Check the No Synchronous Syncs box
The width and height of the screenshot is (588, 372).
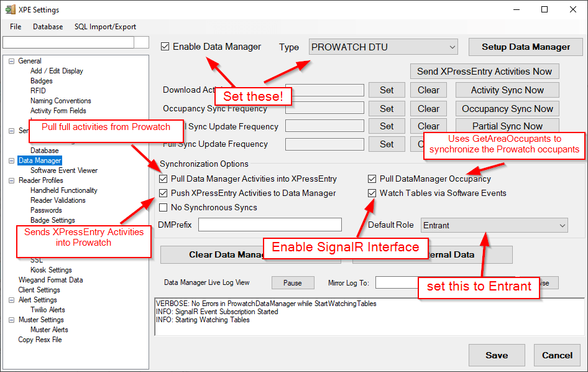(x=163, y=208)
